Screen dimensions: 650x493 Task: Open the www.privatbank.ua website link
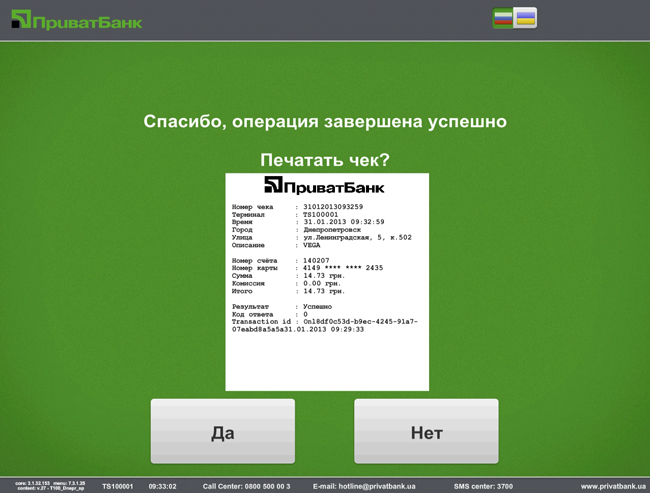point(613,486)
